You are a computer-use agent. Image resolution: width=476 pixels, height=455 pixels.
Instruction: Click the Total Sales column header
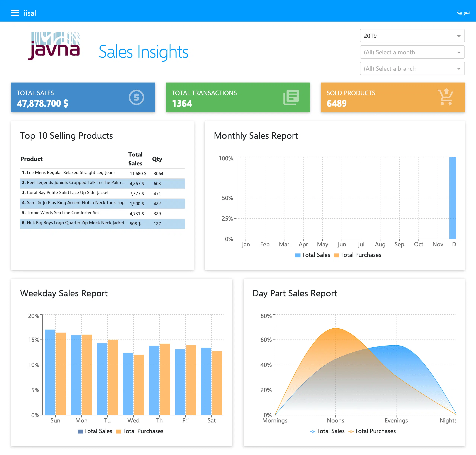coord(135,159)
